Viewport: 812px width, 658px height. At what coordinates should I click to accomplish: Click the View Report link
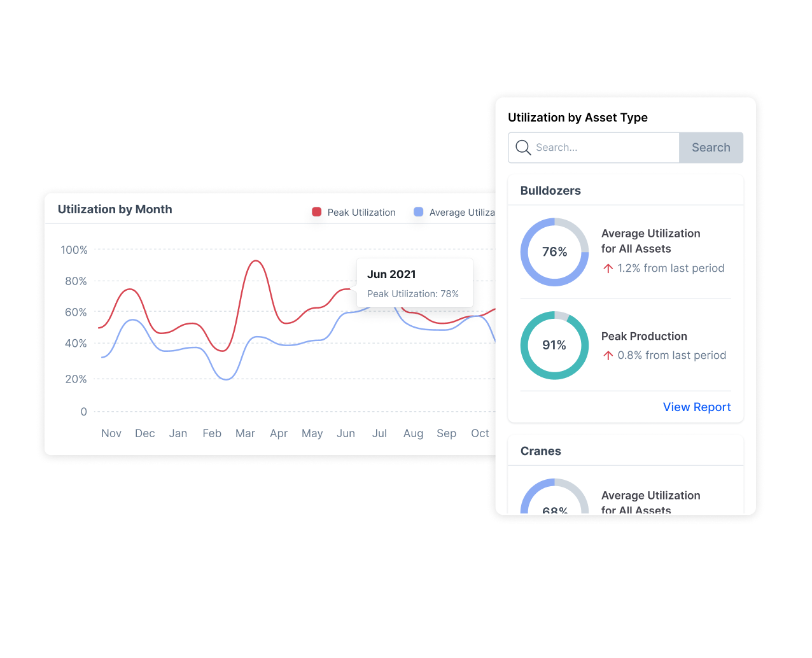(697, 407)
